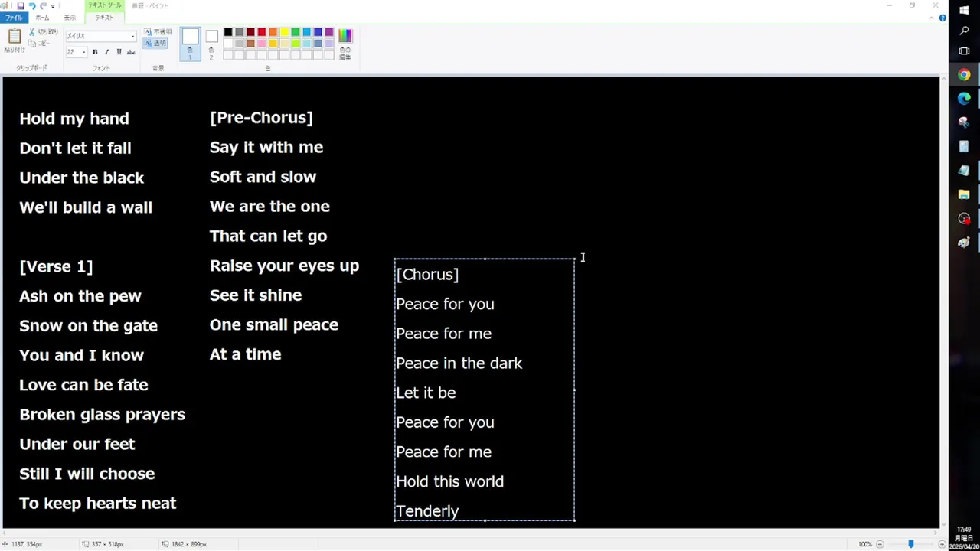Switch to the 表示 (View) ribbon tab
Screen dimensions: 980x551
[70, 18]
